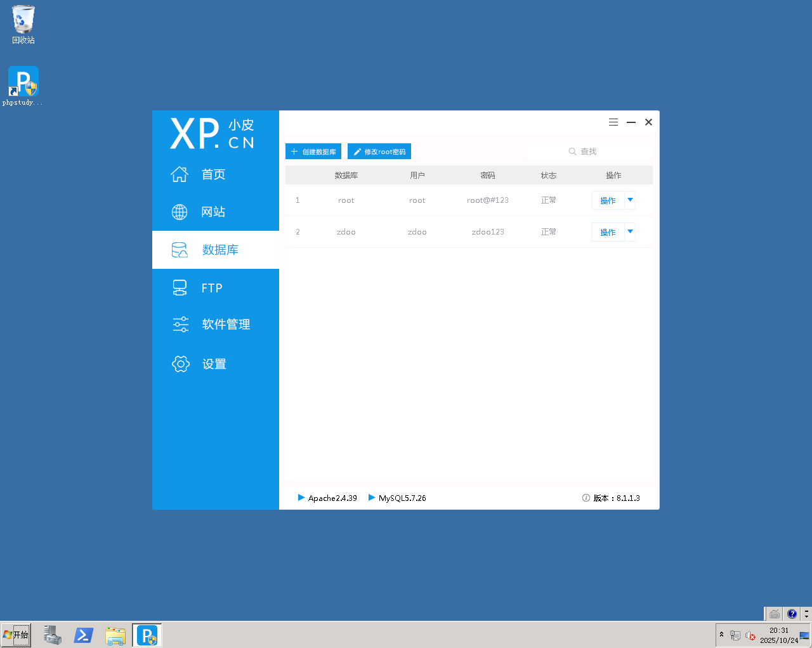812x648 pixels.
Task: Select the zdoo name in the 数据库 column
Action: pyautogui.click(x=346, y=232)
